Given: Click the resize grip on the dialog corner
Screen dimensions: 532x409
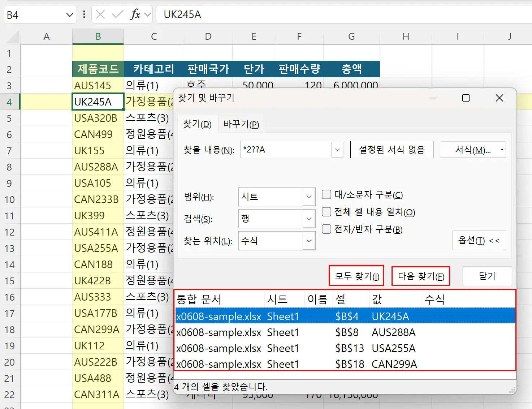Looking at the screenshot, I should [512, 390].
